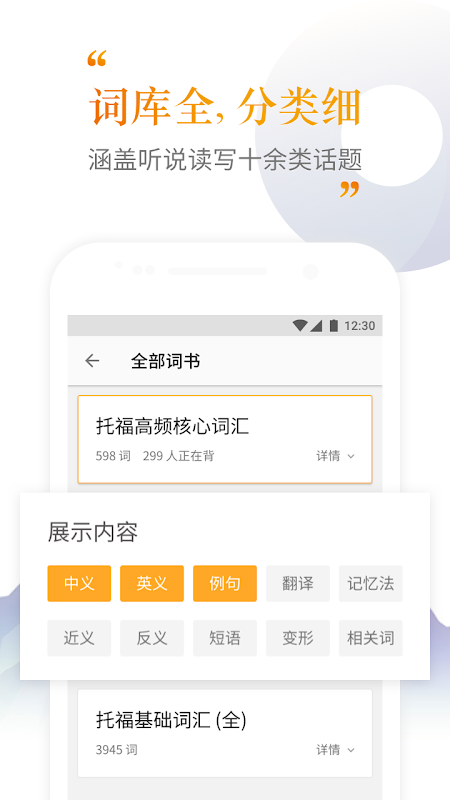450x800 pixels.
Task: Toggle off the 英义 display option
Action: (x=152, y=583)
